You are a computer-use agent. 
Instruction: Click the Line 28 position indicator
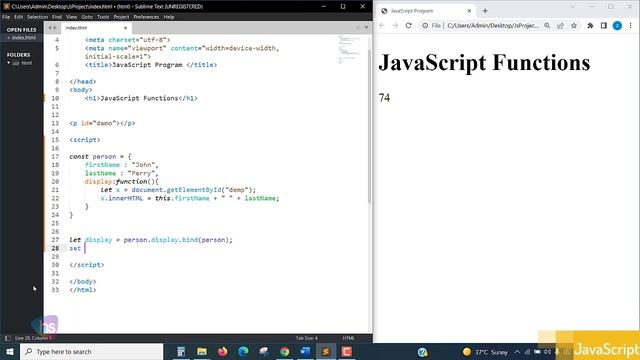tap(33, 338)
